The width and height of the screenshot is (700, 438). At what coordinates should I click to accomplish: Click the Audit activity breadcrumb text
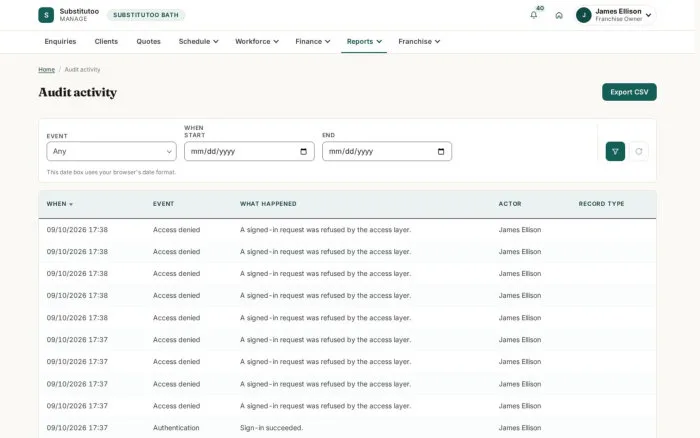click(82, 70)
